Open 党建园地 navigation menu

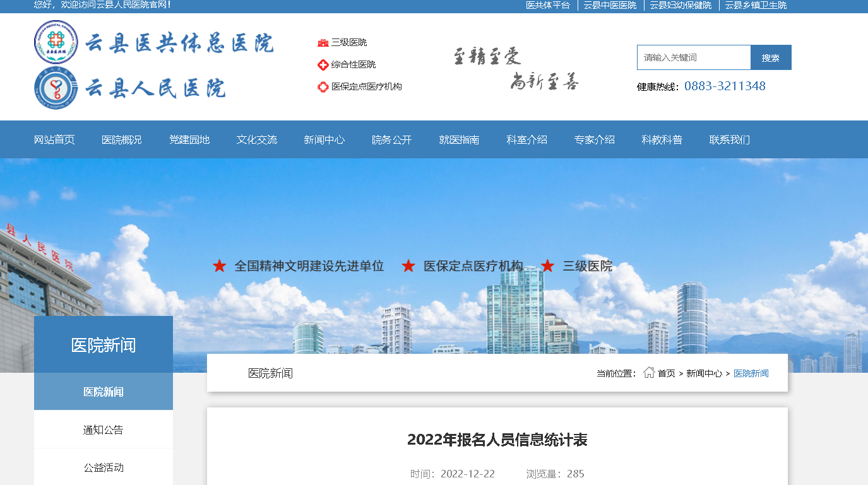(x=189, y=139)
